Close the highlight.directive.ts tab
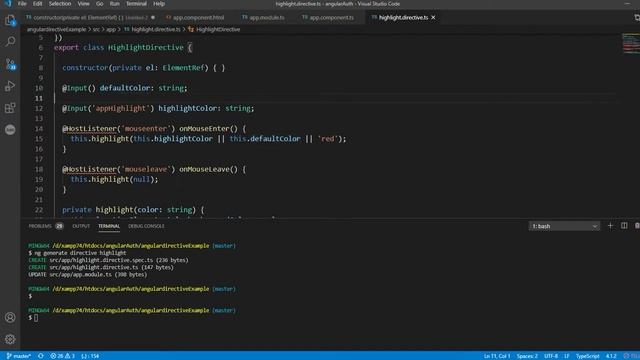Screen dimensions: 640x360 point(433,18)
